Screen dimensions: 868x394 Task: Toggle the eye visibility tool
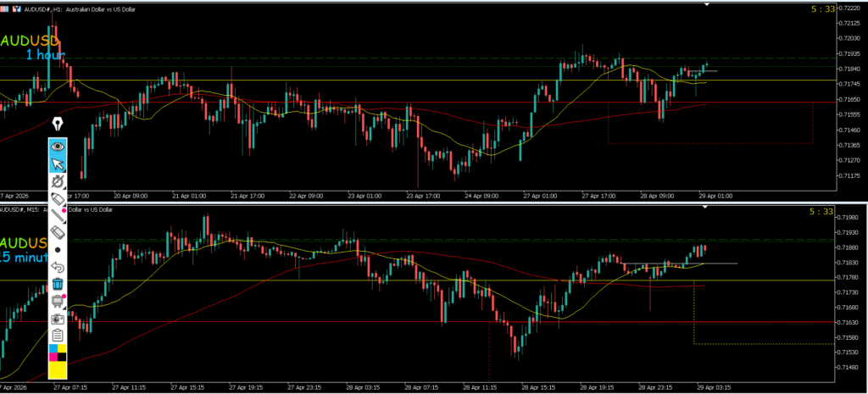point(58,146)
